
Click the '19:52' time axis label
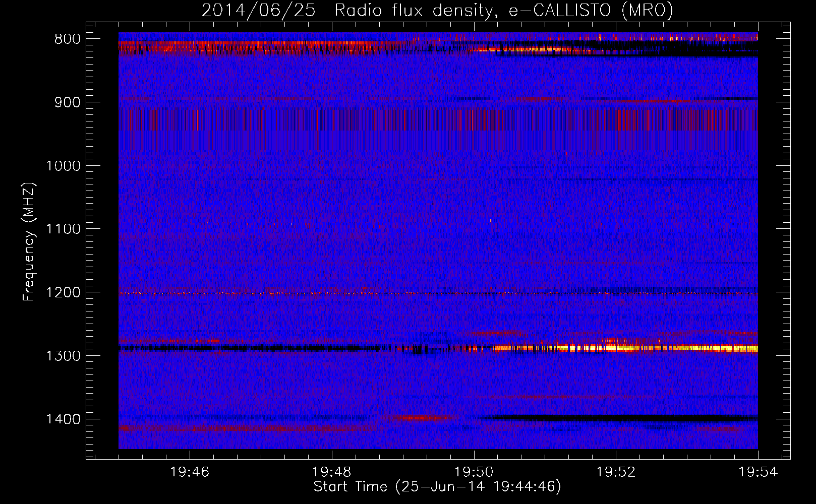click(x=616, y=472)
